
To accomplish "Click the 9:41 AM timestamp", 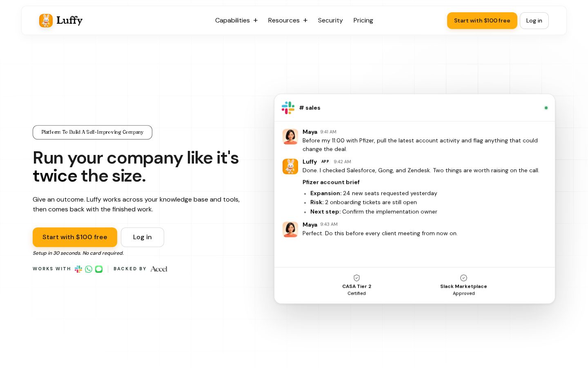I will coord(328,132).
